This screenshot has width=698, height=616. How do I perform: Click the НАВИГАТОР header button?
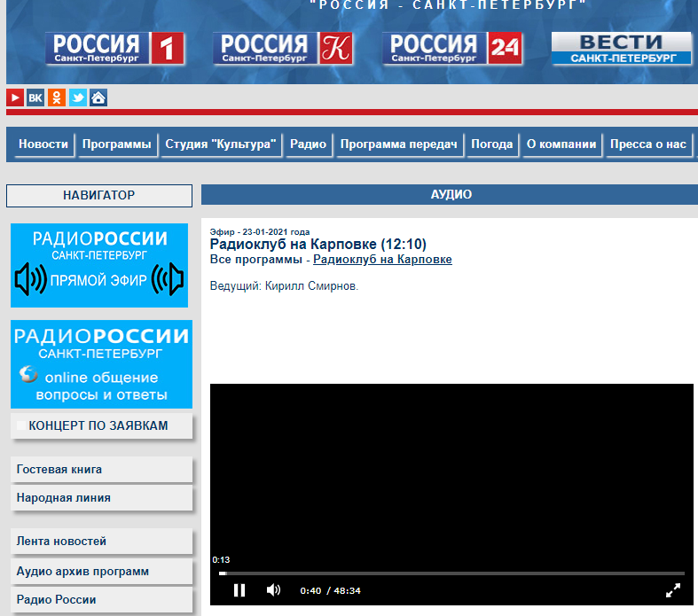click(x=99, y=196)
